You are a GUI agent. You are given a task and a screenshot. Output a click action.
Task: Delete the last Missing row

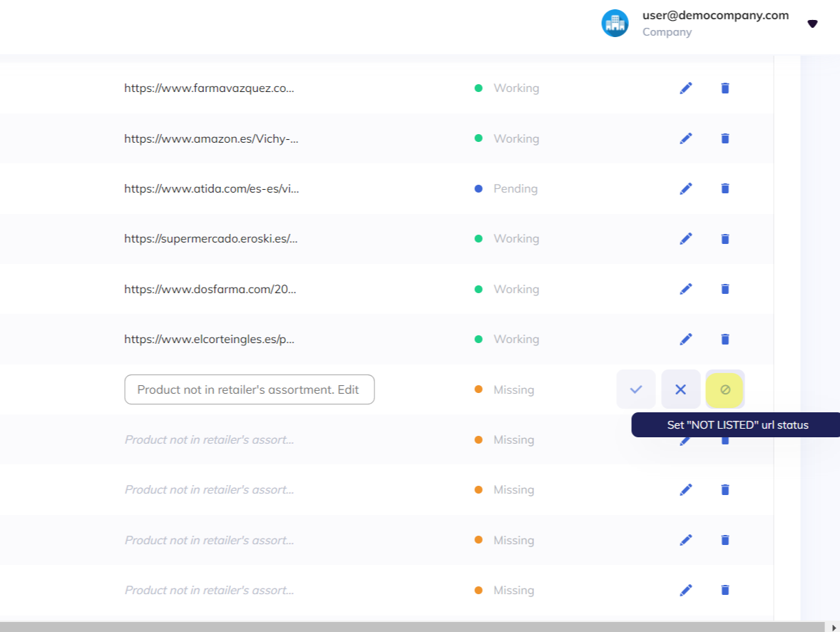pos(725,590)
